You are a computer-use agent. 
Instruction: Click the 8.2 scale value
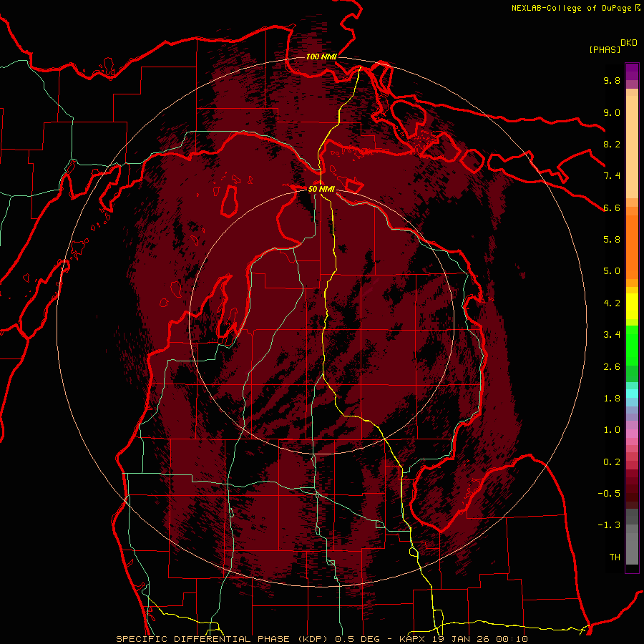pos(612,144)
